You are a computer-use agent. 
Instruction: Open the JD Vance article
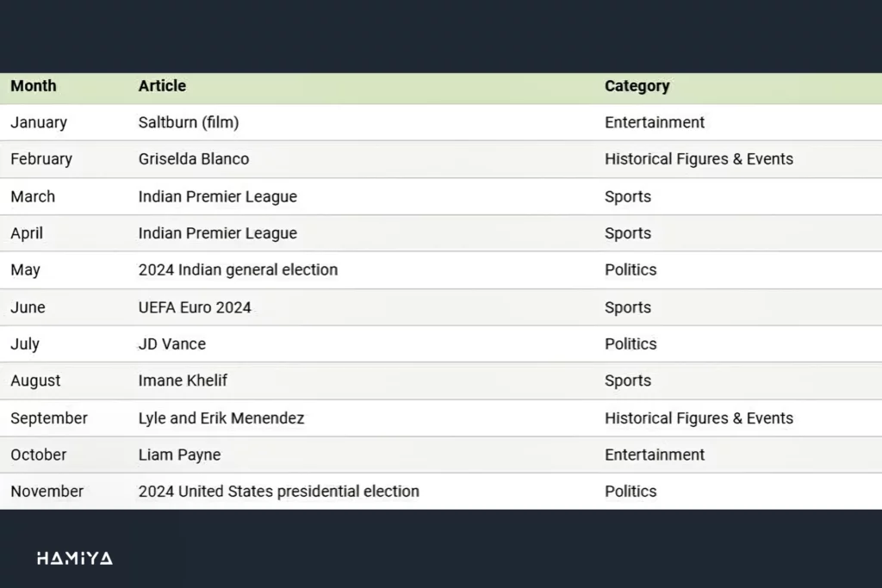pyautogui.click(x=172, y=344)
